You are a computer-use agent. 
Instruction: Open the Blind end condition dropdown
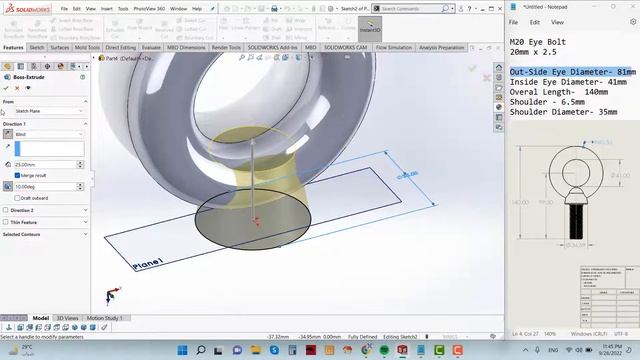[x=49, y=134]
